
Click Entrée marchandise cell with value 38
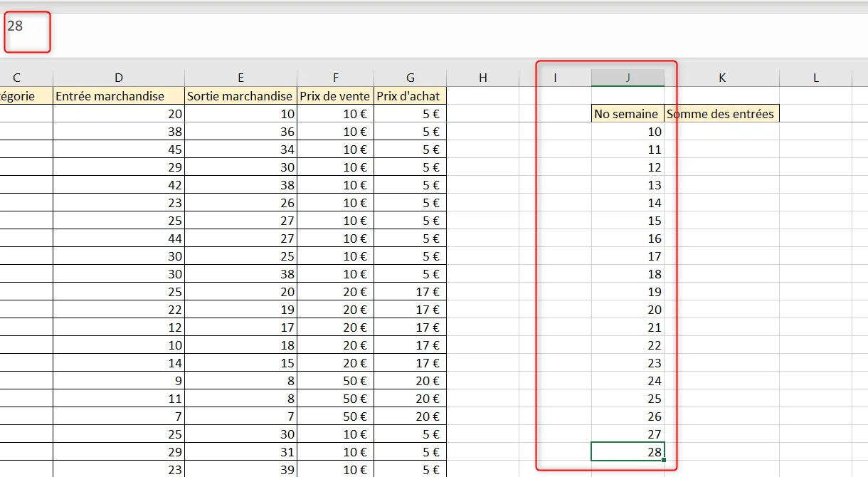click(119, 132)
